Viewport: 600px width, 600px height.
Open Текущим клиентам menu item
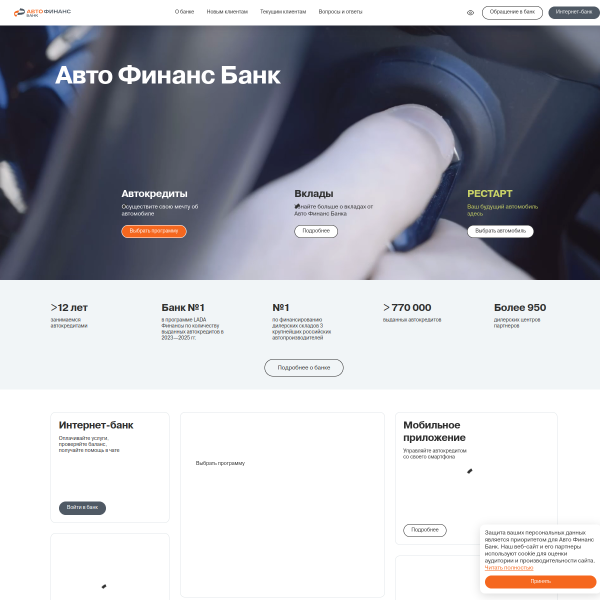tap(283, 12)
